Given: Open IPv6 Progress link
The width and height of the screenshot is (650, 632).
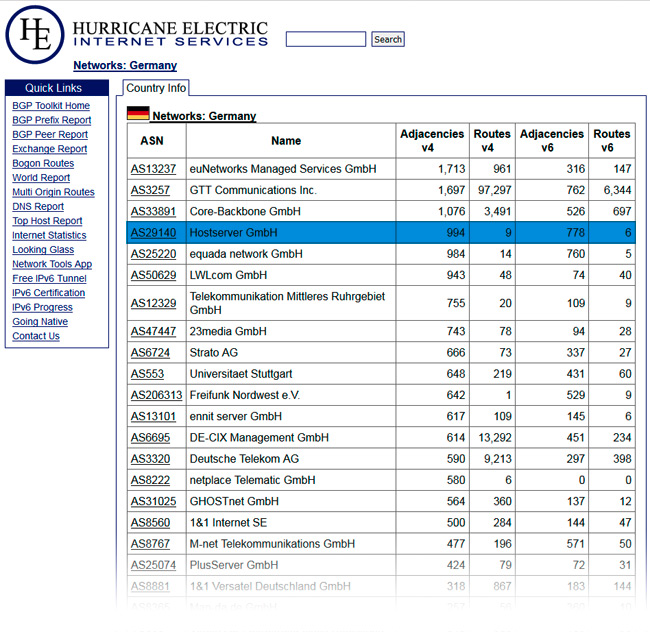Looking at the screenshot, I should [x=42, y=308].
